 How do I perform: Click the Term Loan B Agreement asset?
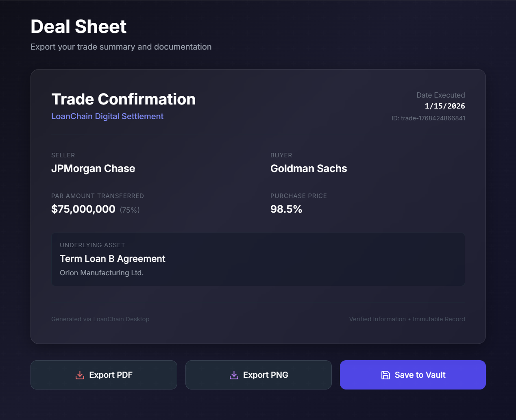pyautogui.click(x=113, y=259)
